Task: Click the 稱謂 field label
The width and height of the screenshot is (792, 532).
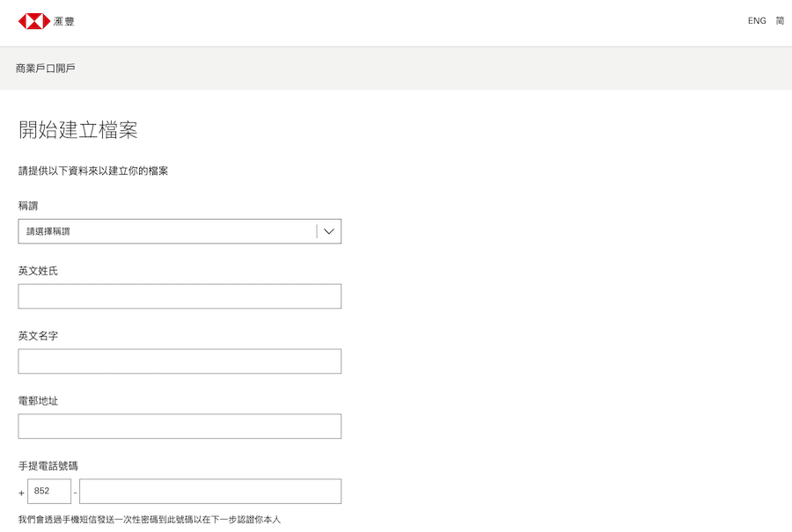Action: (x=28, y=206)
